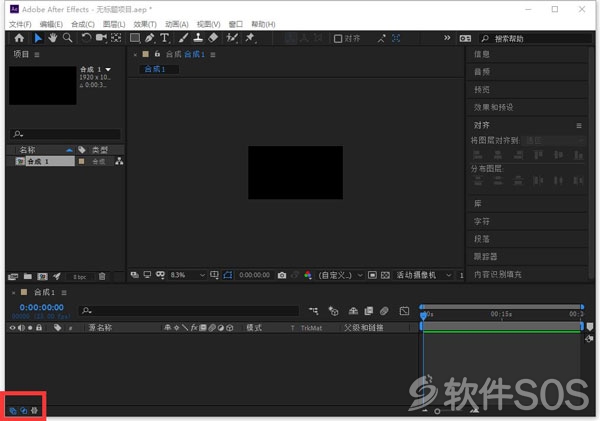
Task: Open the 动画(A) menu
Action: pyautogui.click(x=176, y=24)
